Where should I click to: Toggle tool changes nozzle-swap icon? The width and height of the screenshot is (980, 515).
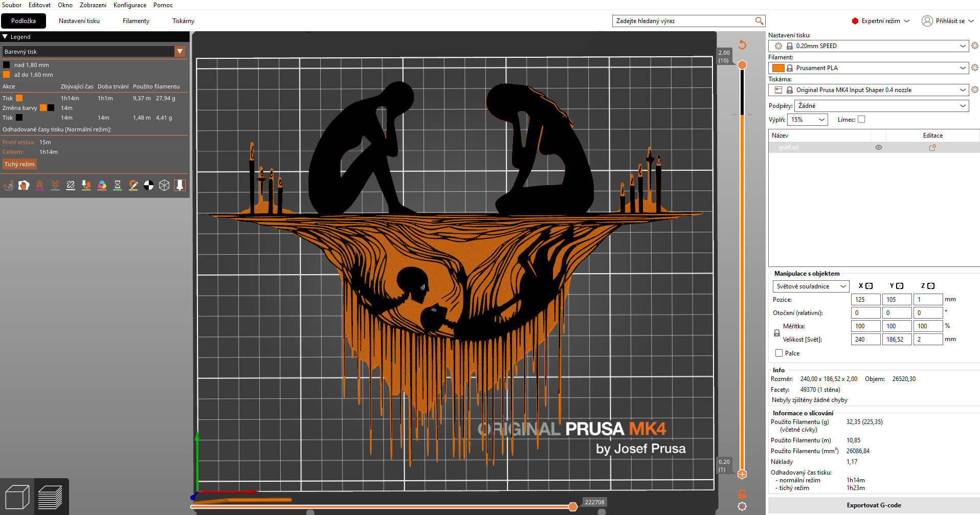tap(86, 185)
